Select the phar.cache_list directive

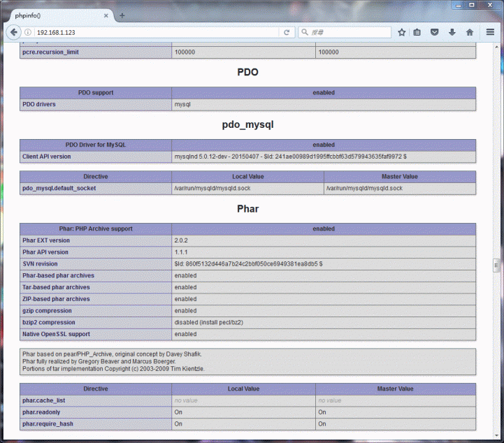[44, 400]
